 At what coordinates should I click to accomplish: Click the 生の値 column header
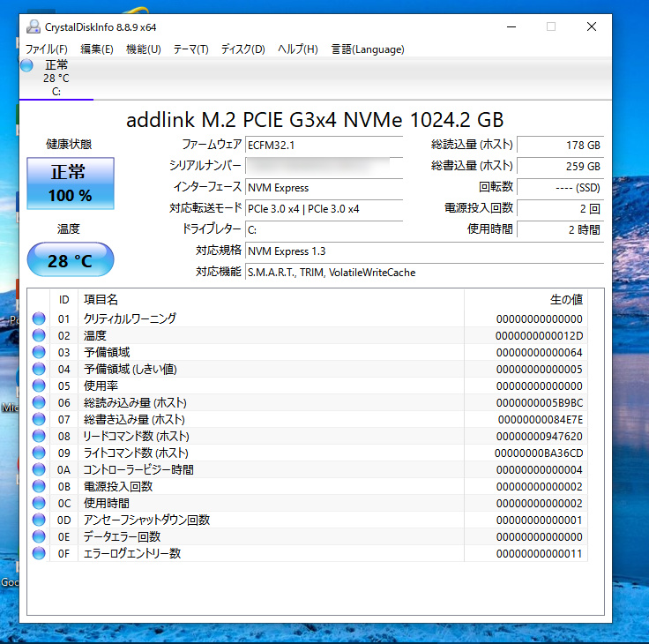[x=565, y=300]
